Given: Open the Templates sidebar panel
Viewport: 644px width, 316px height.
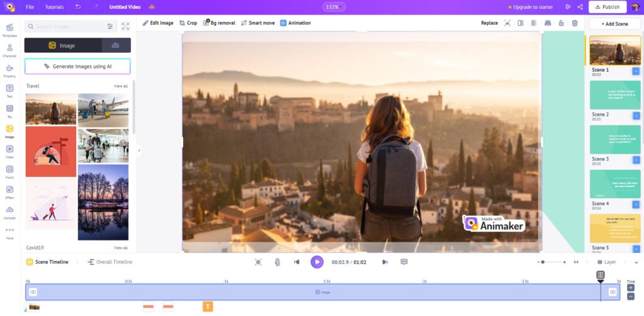Looking at the screenshot, I should 9,30.
